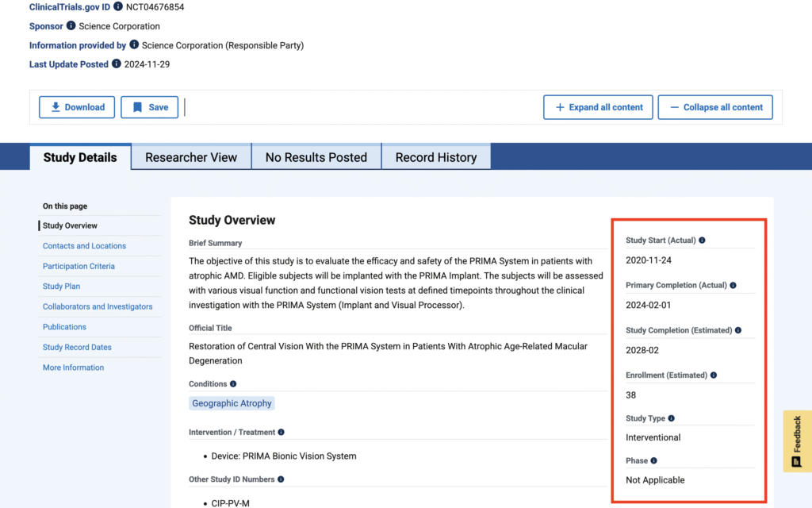The image size is (812, 508).
Task: Save this study with bookmark button
Action: point(149,107)
